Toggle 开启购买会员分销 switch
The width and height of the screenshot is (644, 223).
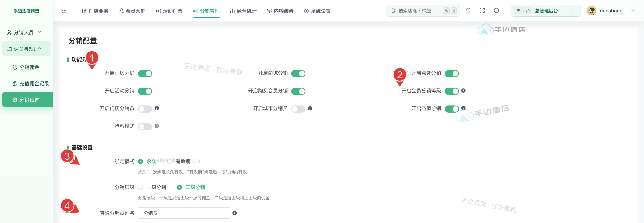click(x=298, y=91)
